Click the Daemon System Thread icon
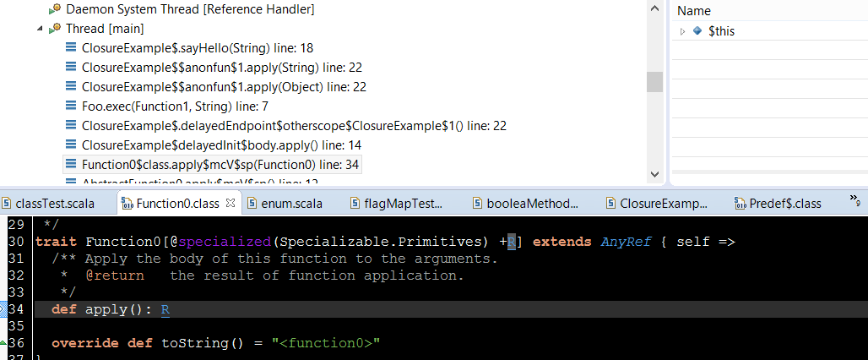 [x=55, y=9]
